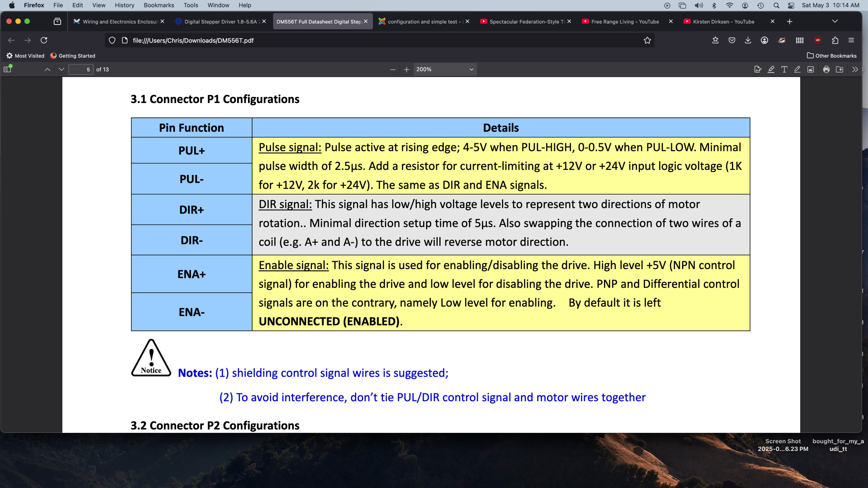This screenshot has width=868, height=488.
Task: Open the History menu
Action: point(124,5)
